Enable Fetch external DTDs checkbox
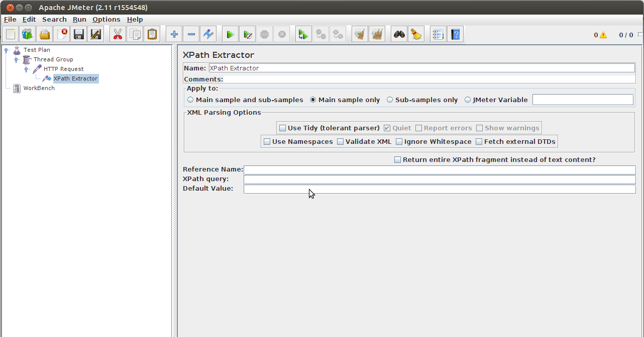644x337 pixels. [x=479, y=141]
